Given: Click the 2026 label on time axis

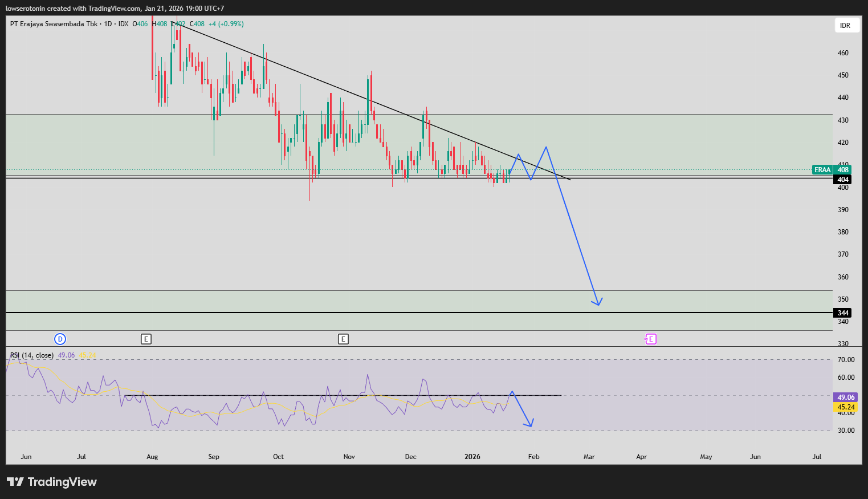Looking at the screenshot, I should point(472,457).
